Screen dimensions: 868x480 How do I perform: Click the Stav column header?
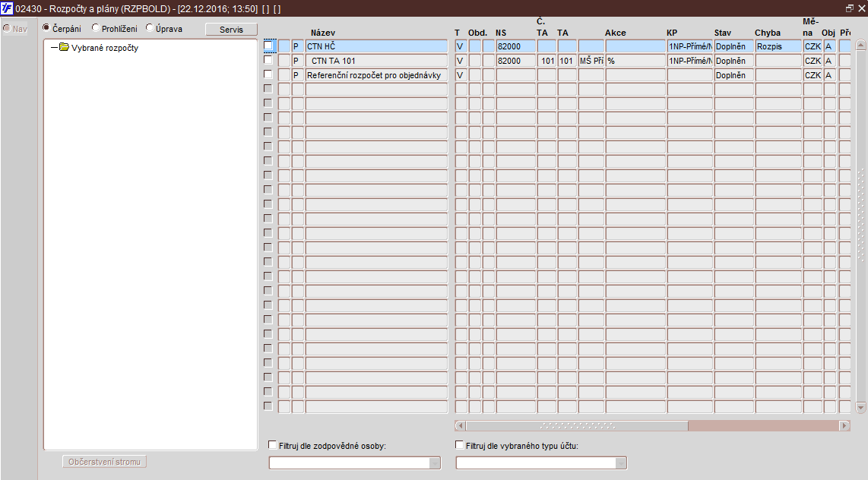click(722, 33)
